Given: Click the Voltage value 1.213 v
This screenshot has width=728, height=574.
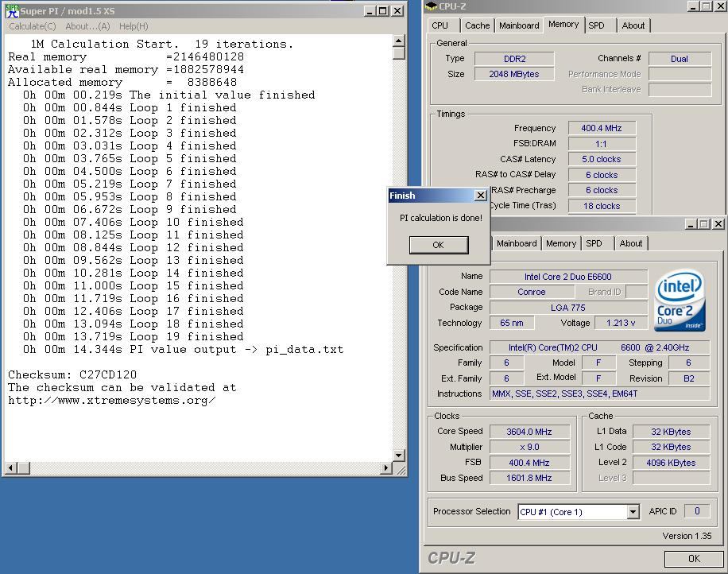Looking at the screenshot, I should tap(621, 323).
